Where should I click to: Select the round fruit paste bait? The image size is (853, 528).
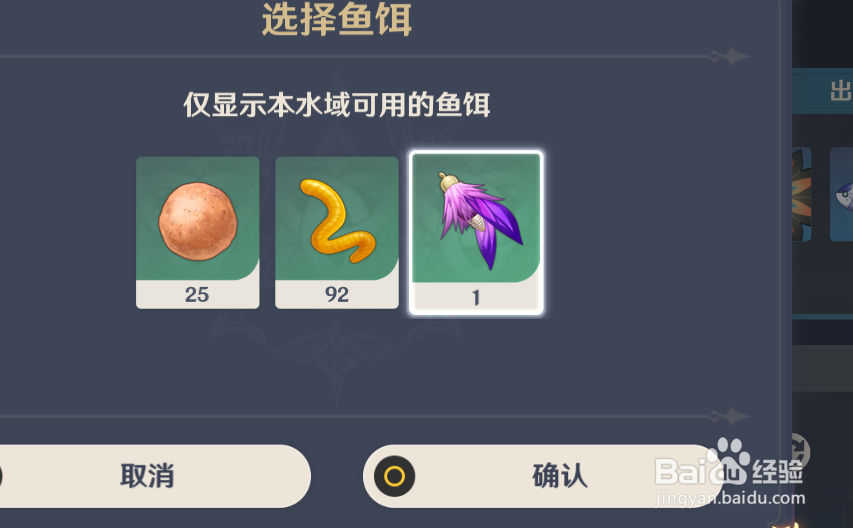click(x=197, y=232)
